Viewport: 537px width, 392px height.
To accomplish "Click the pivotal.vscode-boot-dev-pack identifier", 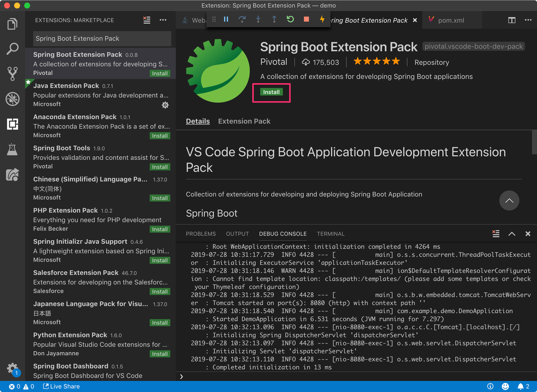I will tap(474, 47).
